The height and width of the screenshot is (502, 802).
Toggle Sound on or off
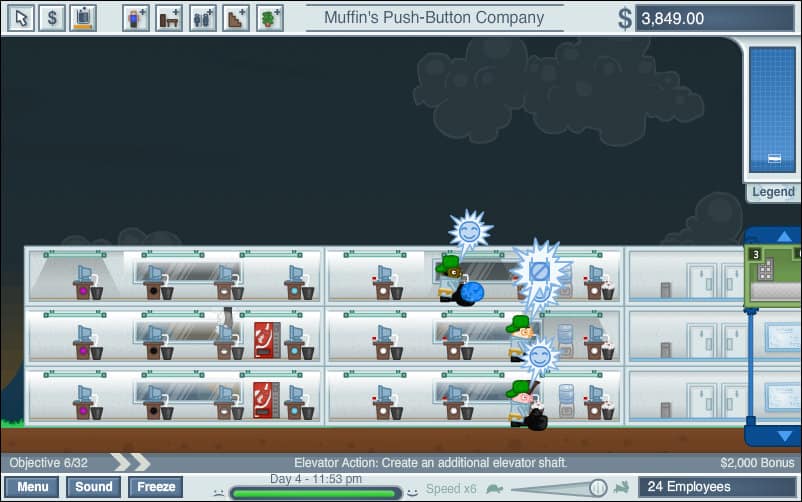(94, 487)
